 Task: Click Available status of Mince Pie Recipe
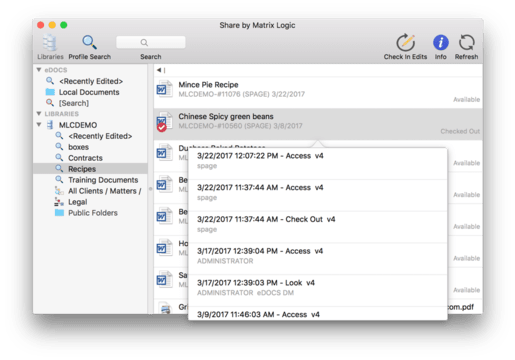pyautogui.click(x=466, y=100)
